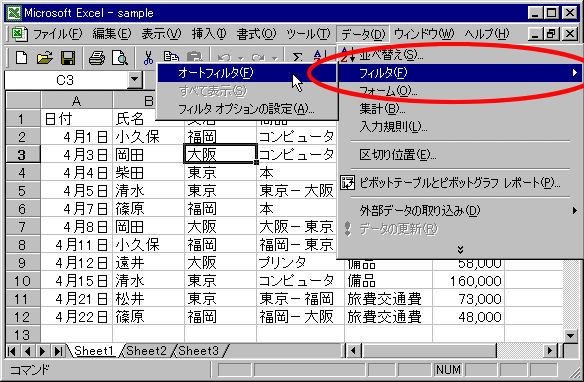
Task: Open the 書式 menu
Action: pos(256,34)
